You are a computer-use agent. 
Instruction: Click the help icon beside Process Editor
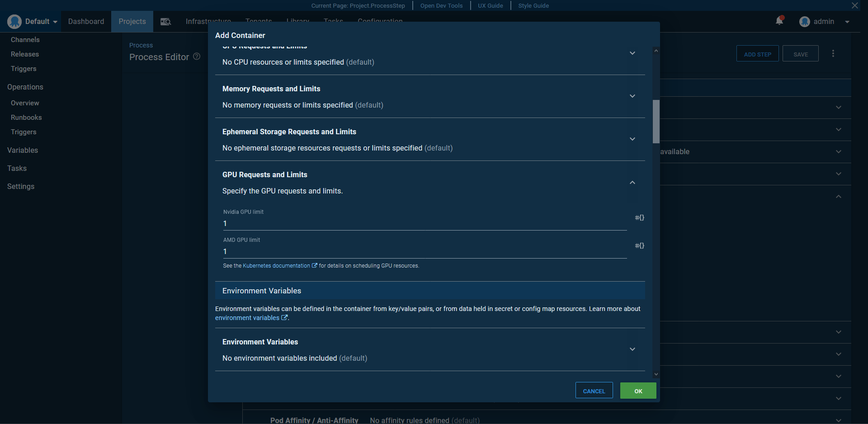(x=197, y=56)
